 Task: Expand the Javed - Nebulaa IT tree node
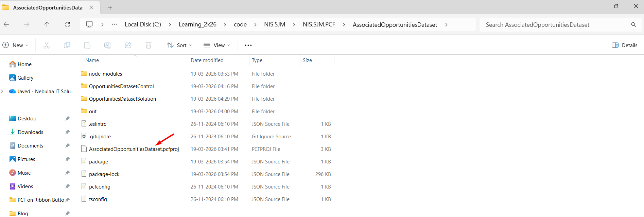pos(3,91)
